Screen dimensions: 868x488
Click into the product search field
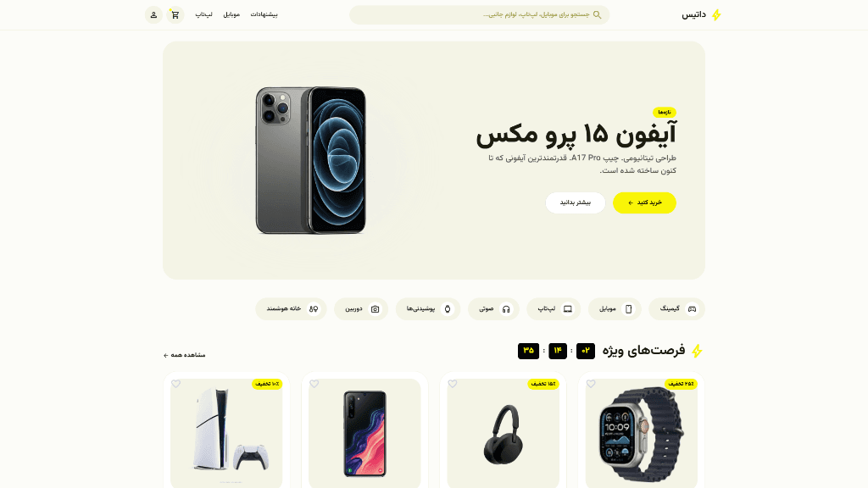tap(480, 15)
